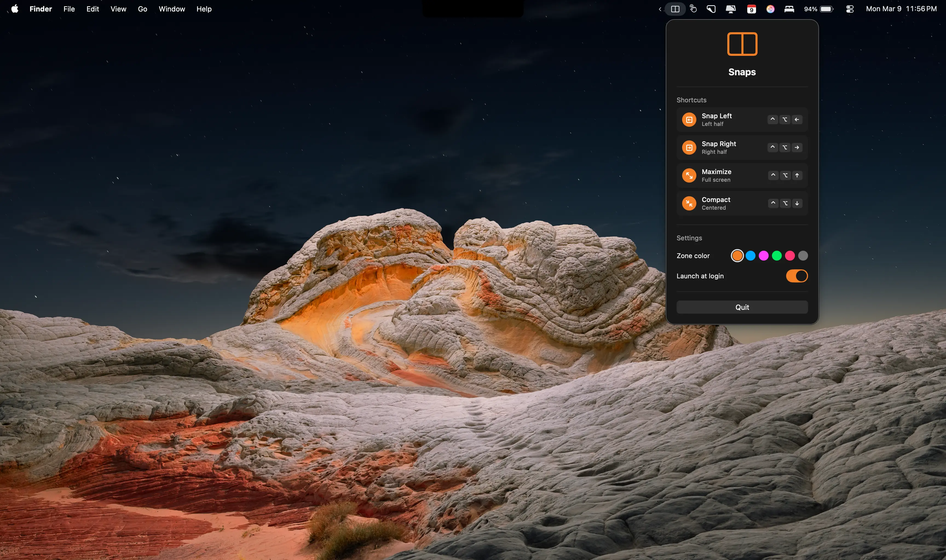
Task: Click the Compact shrink-arrows icon
Action: 689,203
